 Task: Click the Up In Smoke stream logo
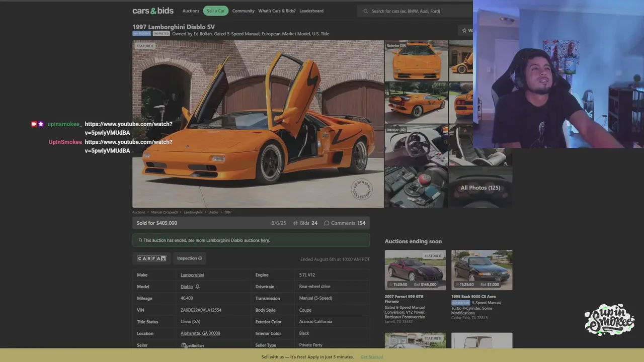click(x=609, y=320)
